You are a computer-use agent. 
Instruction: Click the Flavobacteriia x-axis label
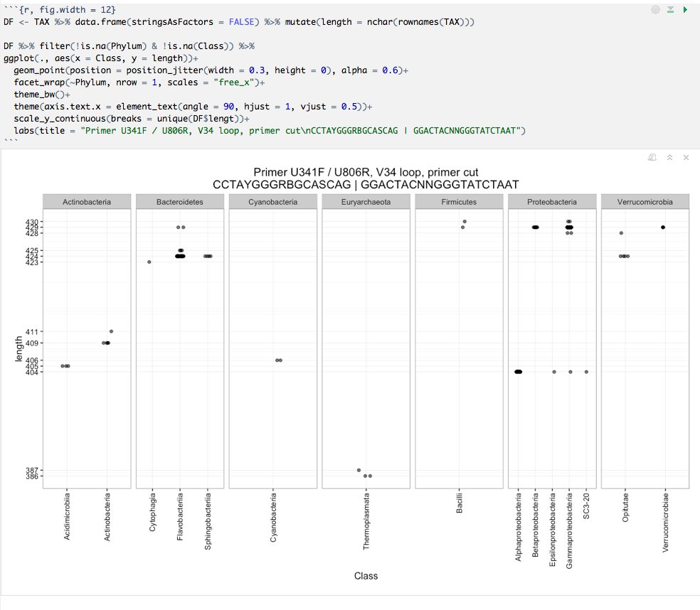click(180, 517)
